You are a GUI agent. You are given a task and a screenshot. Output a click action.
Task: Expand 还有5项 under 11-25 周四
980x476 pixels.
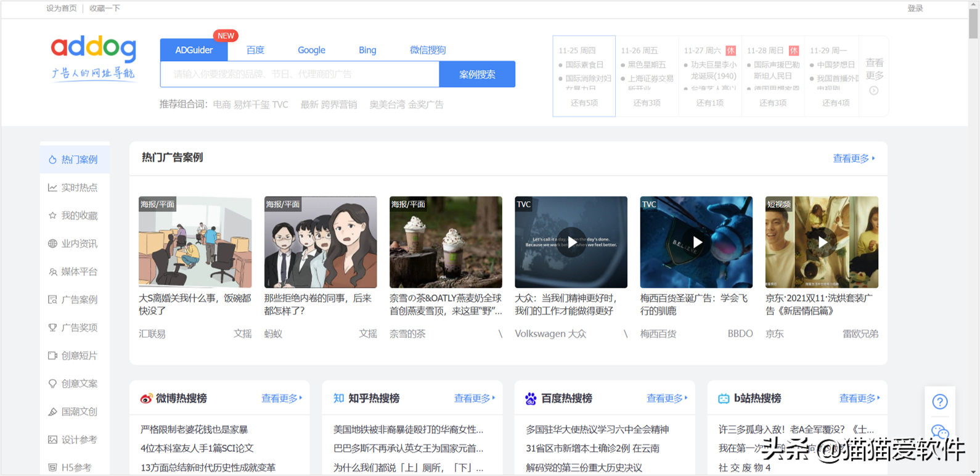click(x=584, y=103)
